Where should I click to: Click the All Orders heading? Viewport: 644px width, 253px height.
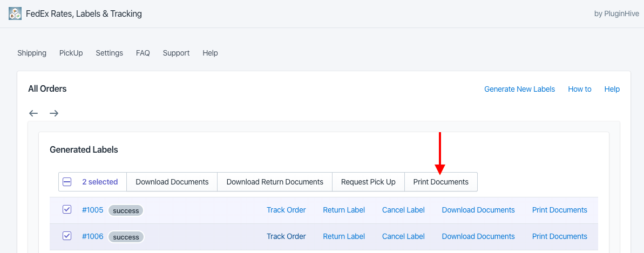pos(47,88)
